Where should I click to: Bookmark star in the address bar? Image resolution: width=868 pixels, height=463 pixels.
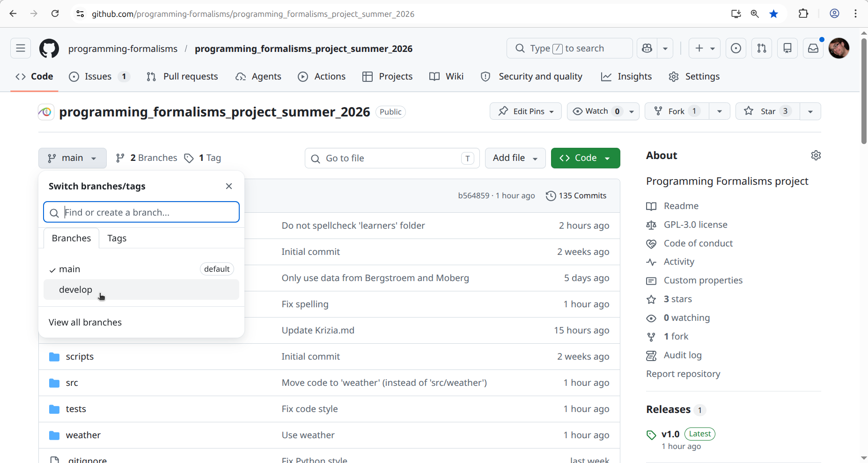(x=774, y=14)
